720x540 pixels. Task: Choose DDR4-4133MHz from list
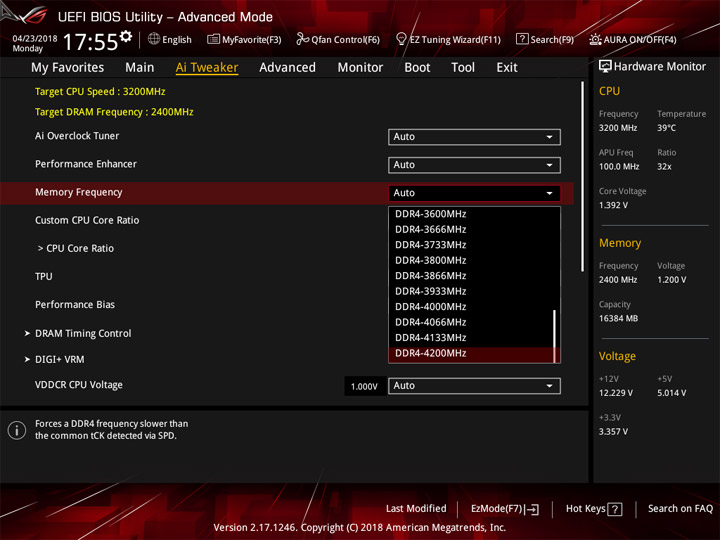tap(471, 338)
